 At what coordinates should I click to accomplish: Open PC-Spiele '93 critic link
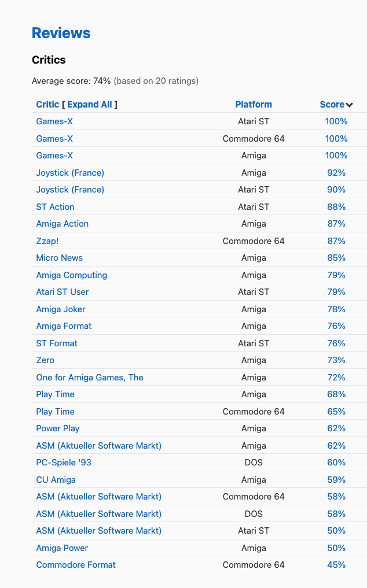[x=64, y=463]
